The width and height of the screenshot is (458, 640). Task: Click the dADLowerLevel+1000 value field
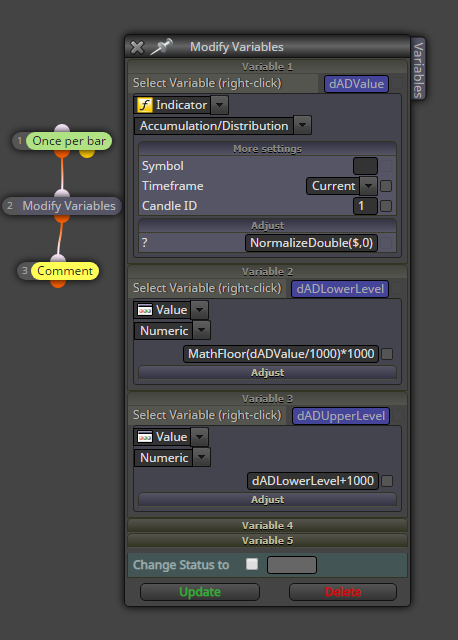(x=313, y=481)
